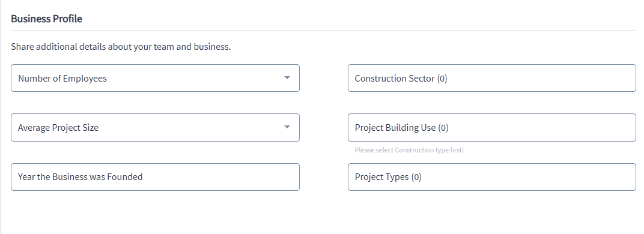Focus the Year the Business was Founded field
644x234 pixels.
click(x=155, y=177)
